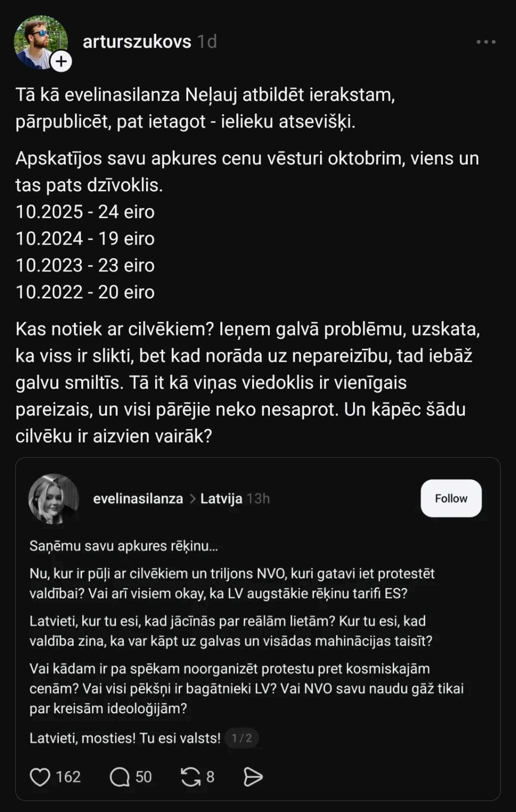Open the three-dot more options menu

click(486, 42)
